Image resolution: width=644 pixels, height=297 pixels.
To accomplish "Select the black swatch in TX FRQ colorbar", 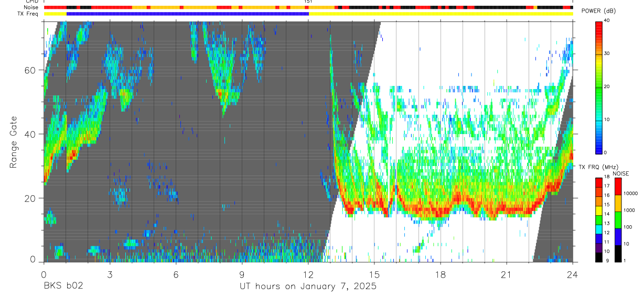I will coord(598,257).
